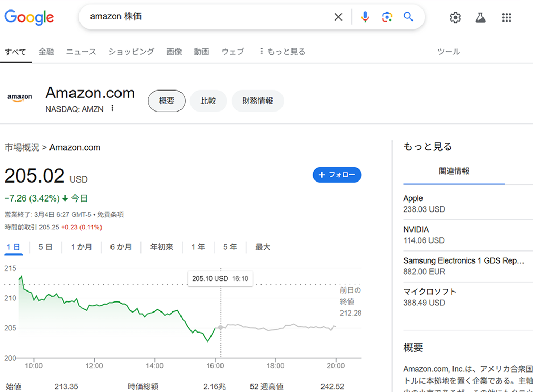The width and height of the screenshot is (533, 392).
Task: Click the −7.26 (3.42%) change text
Action: (x=32, y=198)
